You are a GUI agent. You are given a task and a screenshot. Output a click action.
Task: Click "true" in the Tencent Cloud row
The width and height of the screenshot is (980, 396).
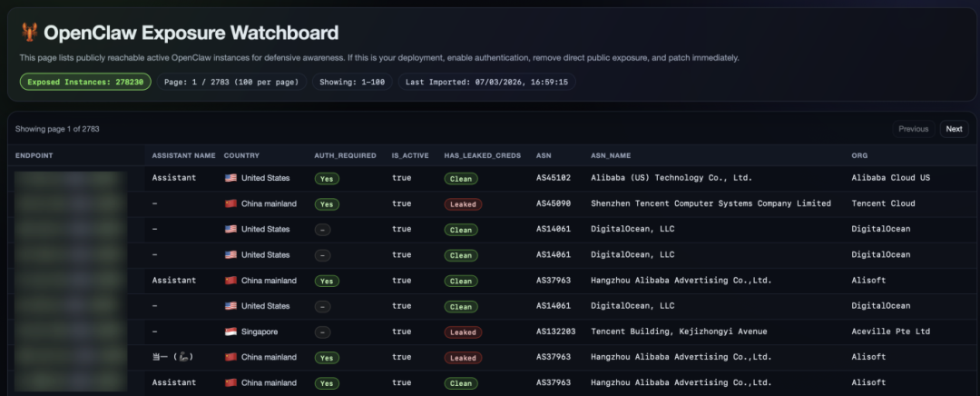401,203
